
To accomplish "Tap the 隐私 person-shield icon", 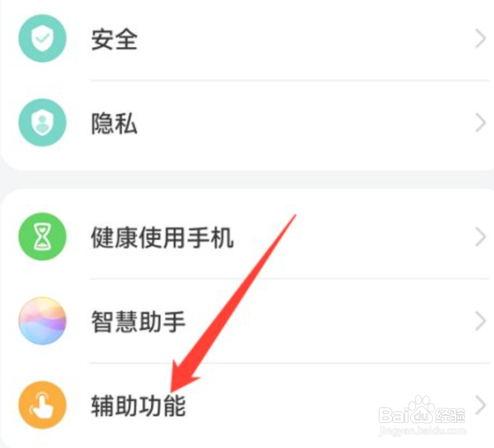I will (x=42, y=123).
